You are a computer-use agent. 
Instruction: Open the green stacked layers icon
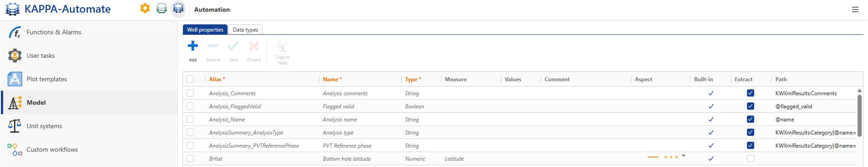coord(162,8)
